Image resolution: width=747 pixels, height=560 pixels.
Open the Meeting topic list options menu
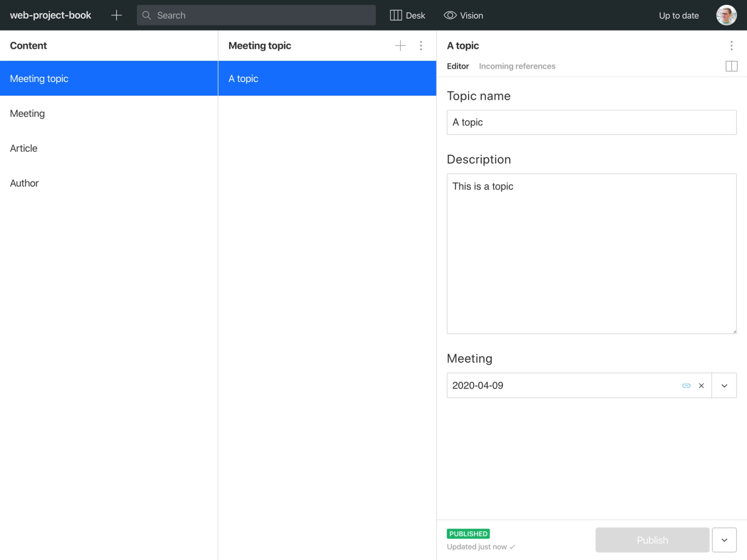pos(421,46)
